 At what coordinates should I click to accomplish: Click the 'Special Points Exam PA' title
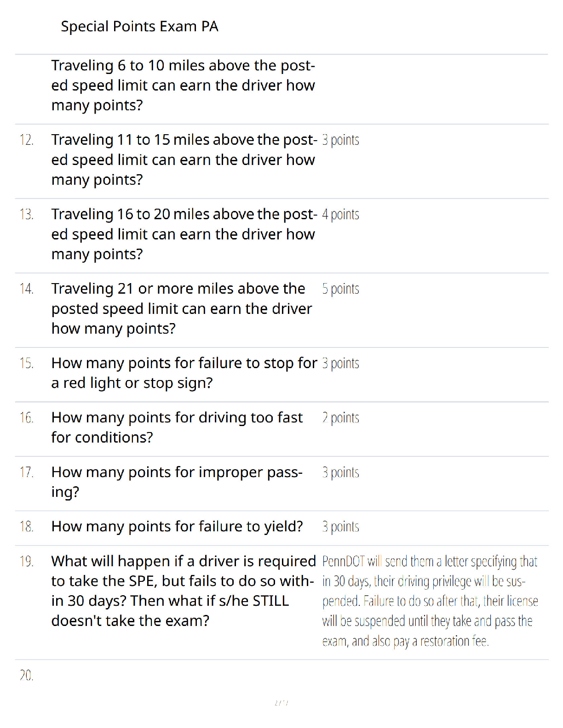coord(139,27)
